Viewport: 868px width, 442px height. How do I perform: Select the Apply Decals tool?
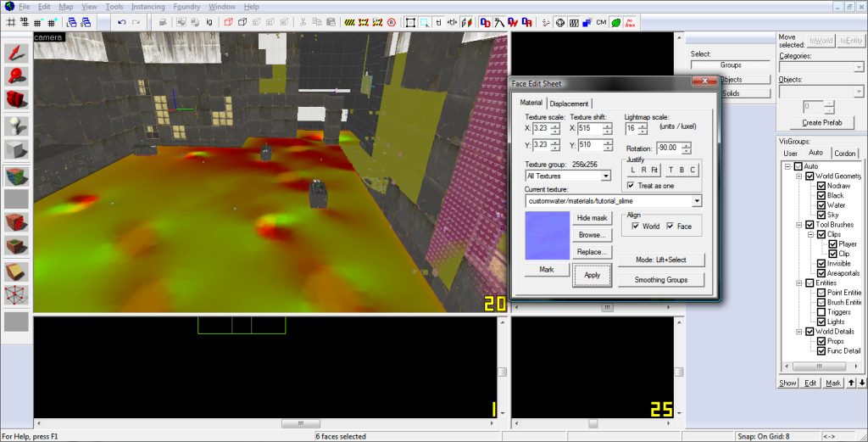(x=16, y=222)
